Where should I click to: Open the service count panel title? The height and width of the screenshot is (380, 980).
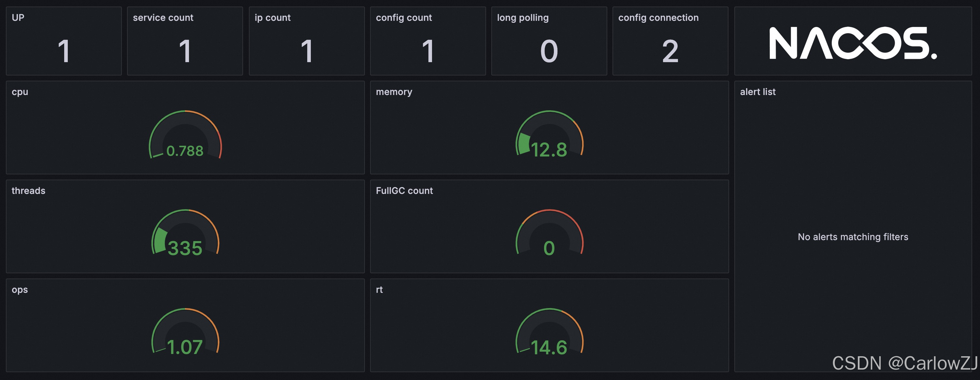tap(163, 18)
